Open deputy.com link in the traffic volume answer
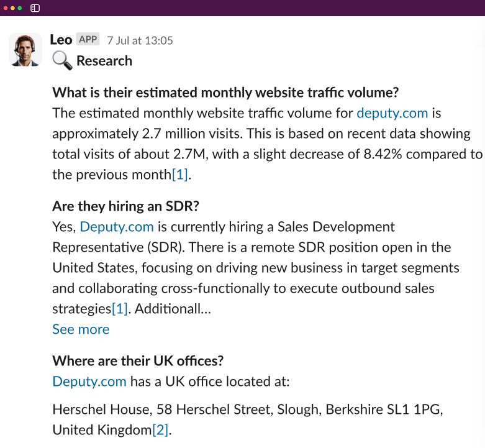The image size is (485, 448). [392, 113]
